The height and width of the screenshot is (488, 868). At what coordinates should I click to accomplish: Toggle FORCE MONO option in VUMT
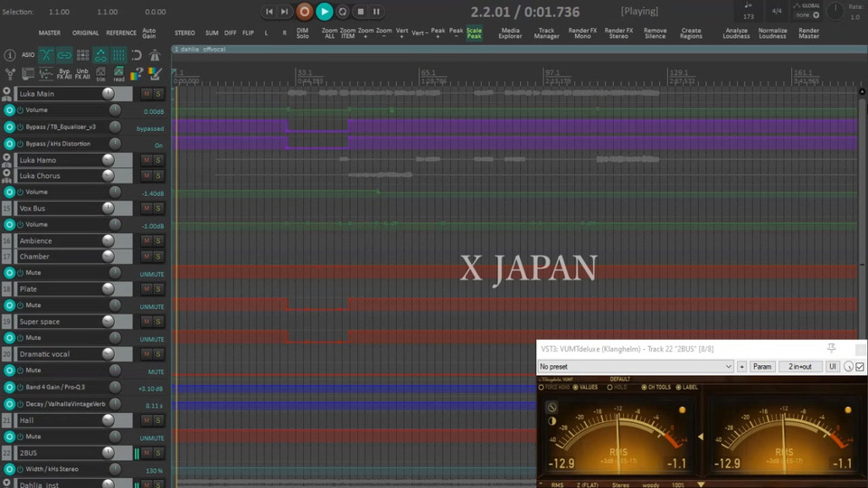[x=554, y=388]
